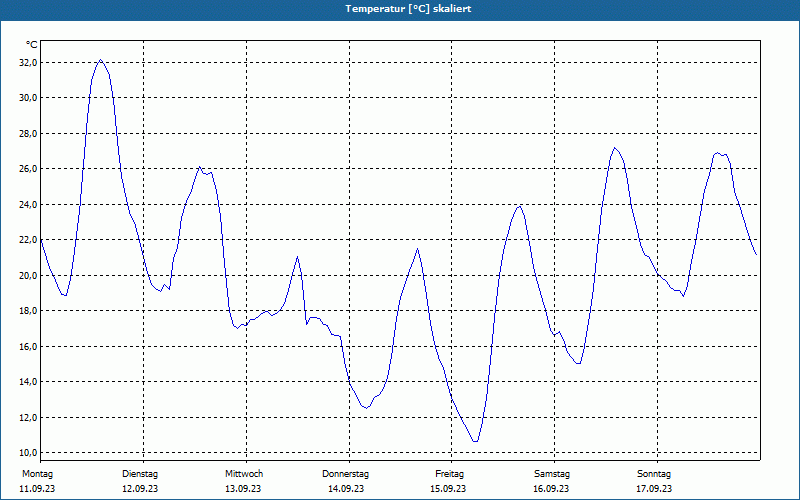Click the '15.09.23' date label
The height and width of the screenshot is (500, 800).
[x=448, y=489]
